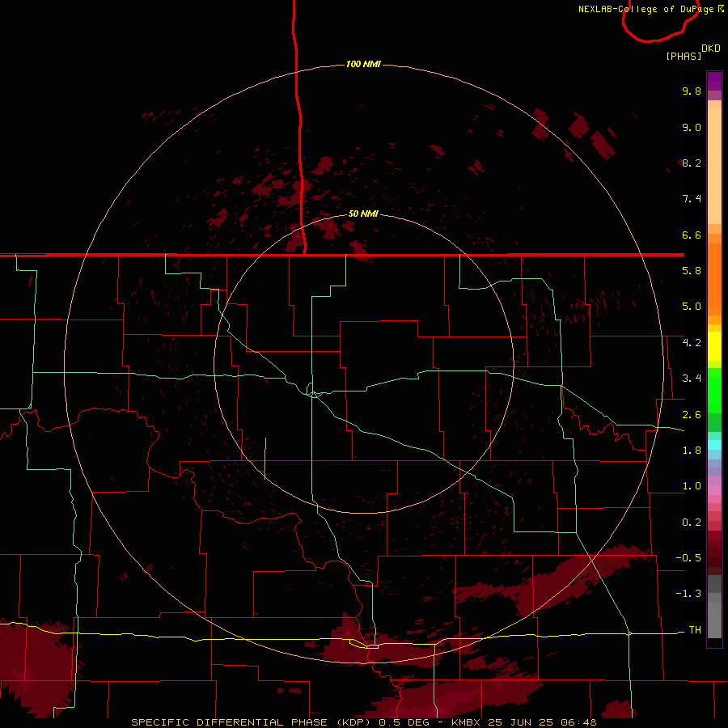Viewport: 728px width, 728px height.
Task: Select the 5.8 scale value
Action: [692, 271]
